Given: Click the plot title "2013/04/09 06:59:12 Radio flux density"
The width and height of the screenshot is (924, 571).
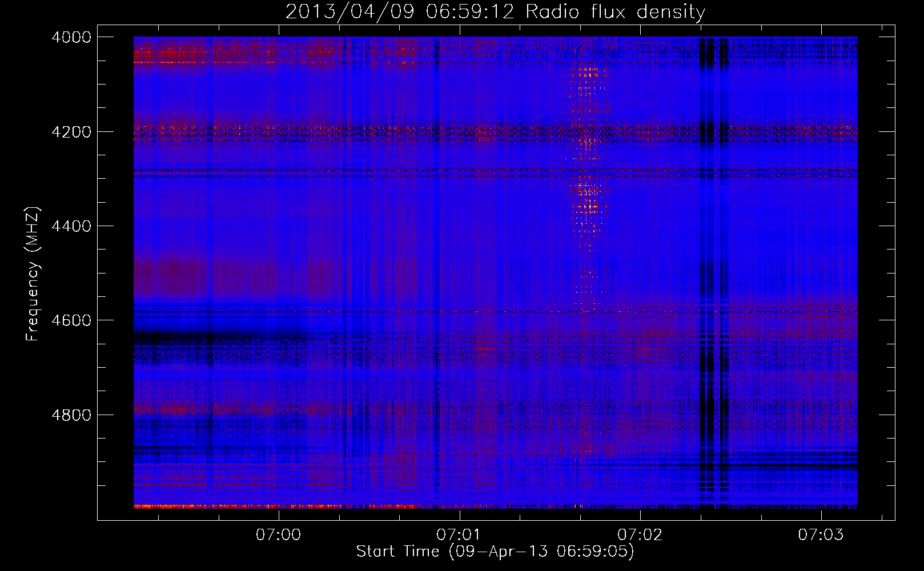Looking at the screenshot, I should pos(495,11).
